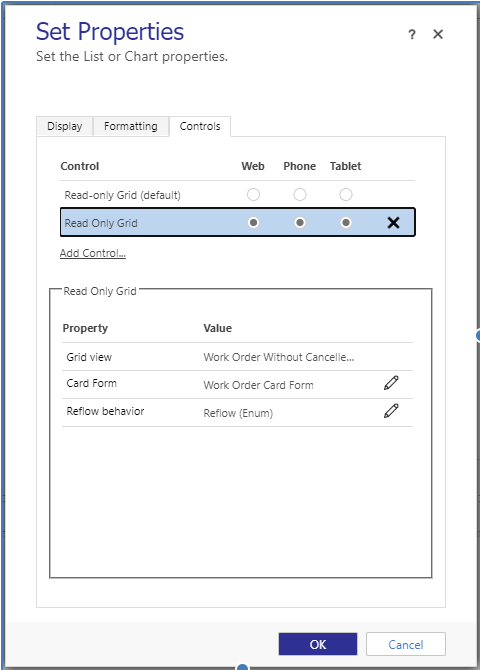Edit the Card Form property
This screenshot has width=480, height=670.
pyautogui.click(x=391, y=383)
